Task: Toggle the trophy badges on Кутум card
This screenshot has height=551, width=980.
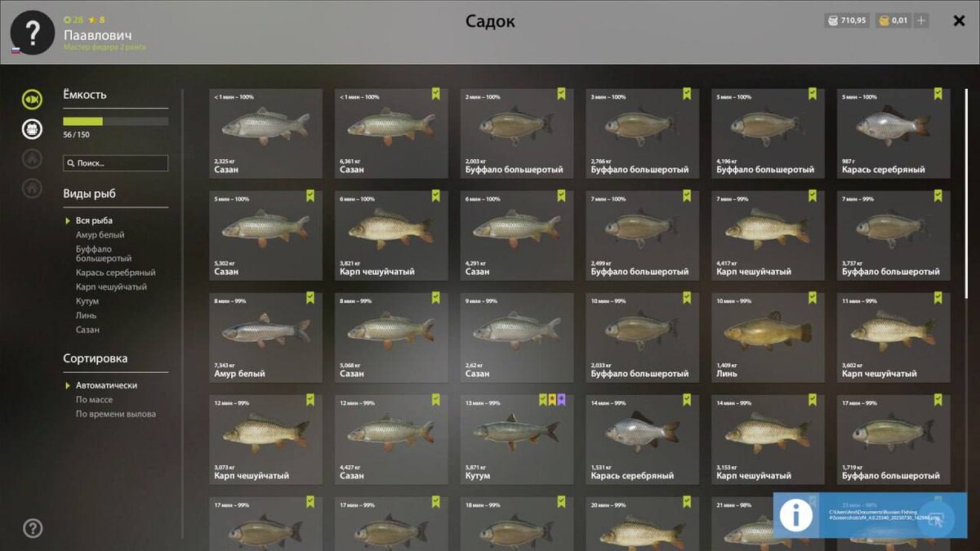Action: (552, 400)
